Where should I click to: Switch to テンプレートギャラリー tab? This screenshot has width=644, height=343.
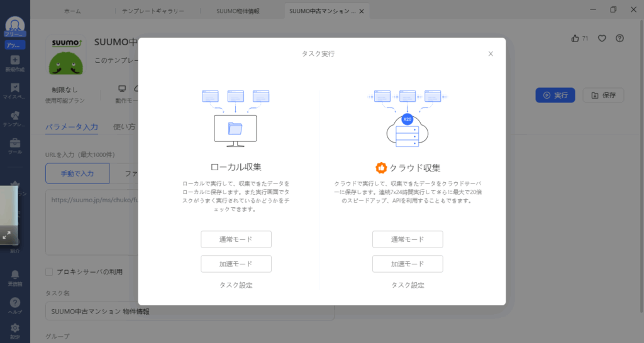click(153, 11)
